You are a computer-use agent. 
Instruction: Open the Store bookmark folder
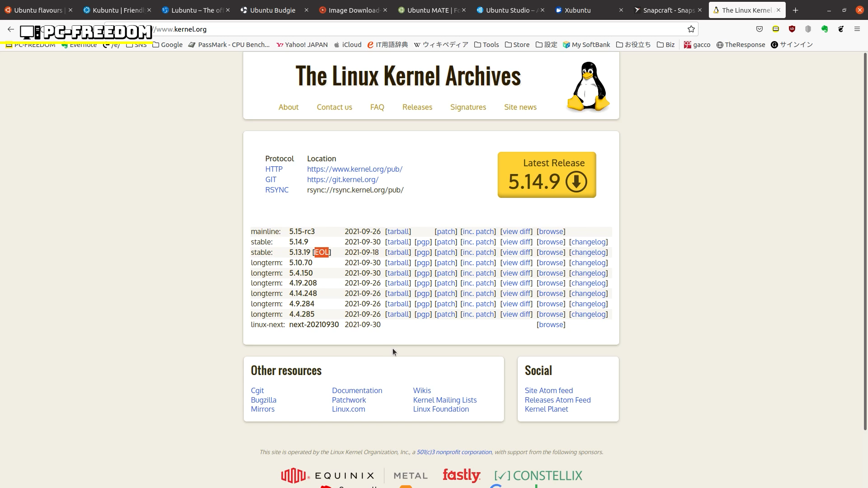click(517, 45)
